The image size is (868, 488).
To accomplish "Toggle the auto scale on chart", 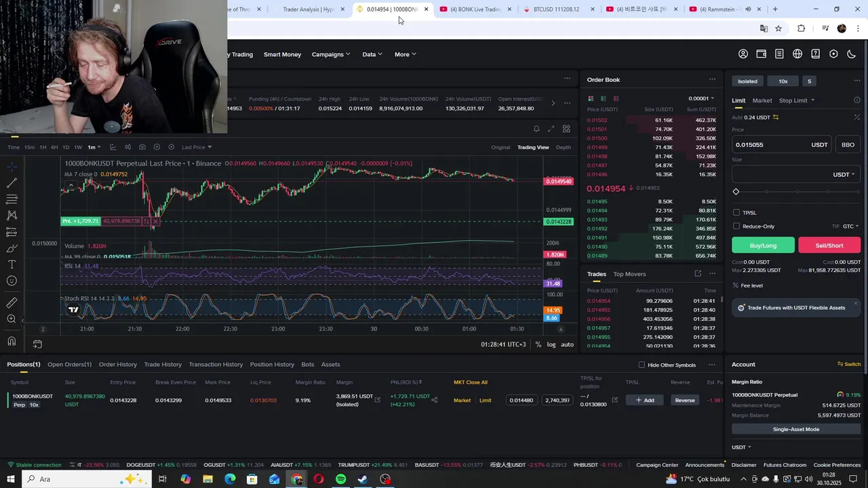I will 568,344.
